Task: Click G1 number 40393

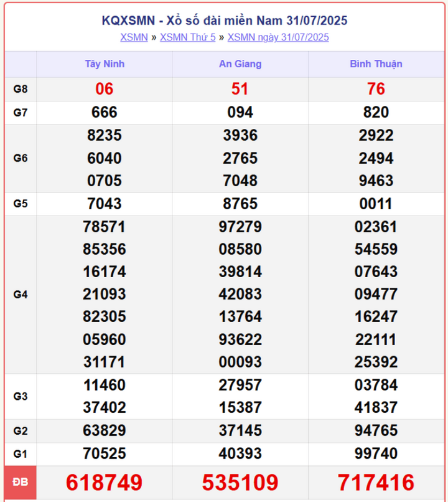Action: point(240,453)
